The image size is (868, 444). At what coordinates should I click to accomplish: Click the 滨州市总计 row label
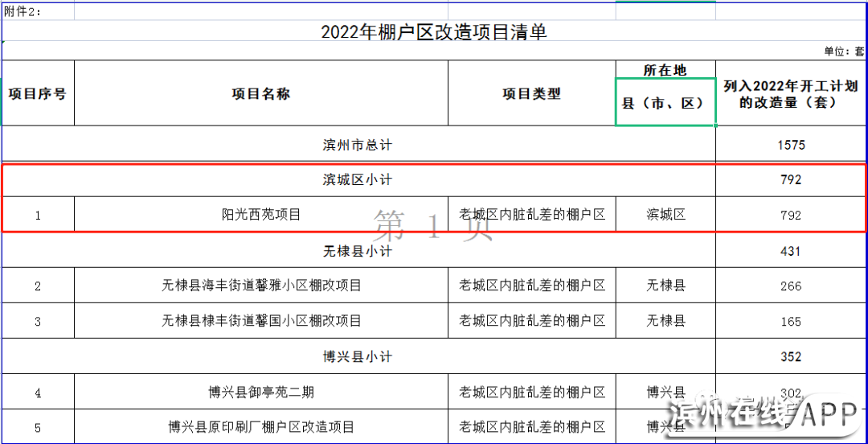coord(358,145)
